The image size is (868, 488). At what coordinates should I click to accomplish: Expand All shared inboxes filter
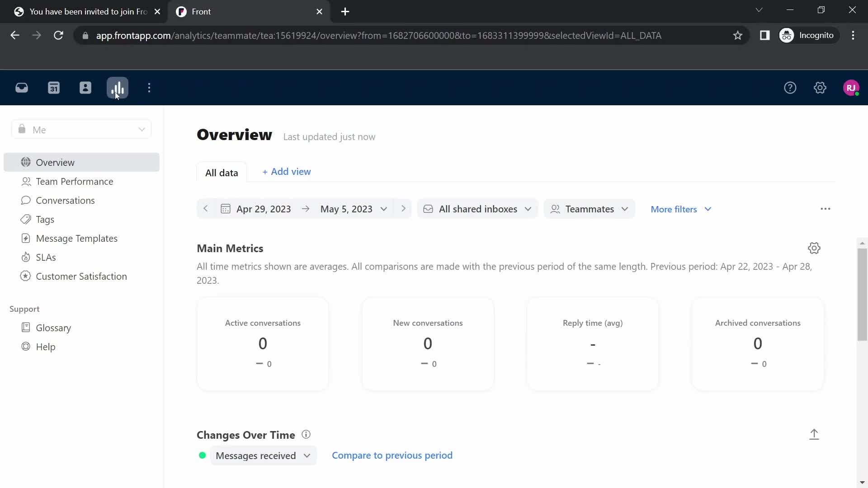[478, 209]
